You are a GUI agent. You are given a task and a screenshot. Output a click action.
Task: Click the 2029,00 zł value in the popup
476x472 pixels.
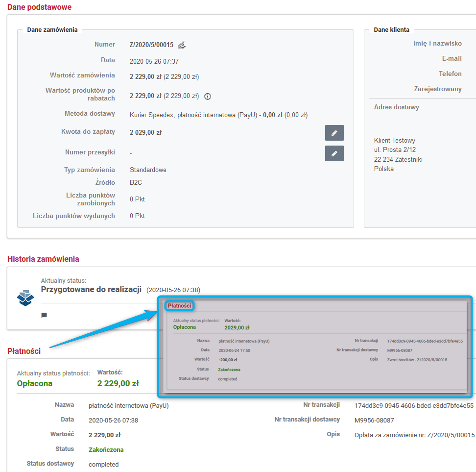tap(237, 327)
